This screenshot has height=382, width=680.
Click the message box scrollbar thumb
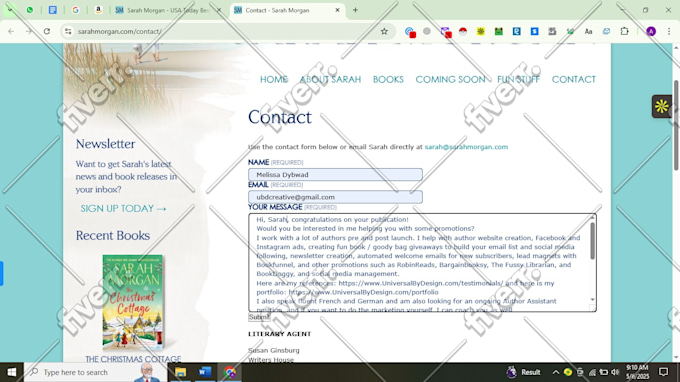592,241
